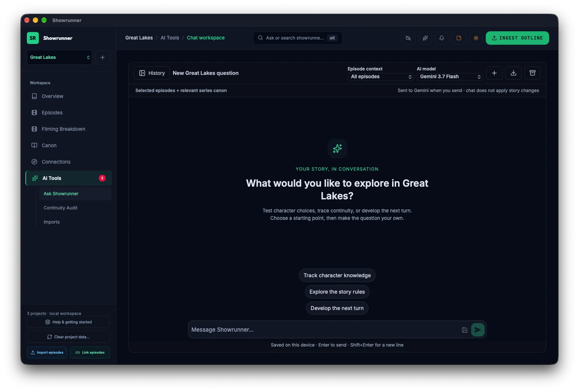
Task: Open the AI model dropdown showing Gemini 3.7 Flash
Action: click(450, 77)
